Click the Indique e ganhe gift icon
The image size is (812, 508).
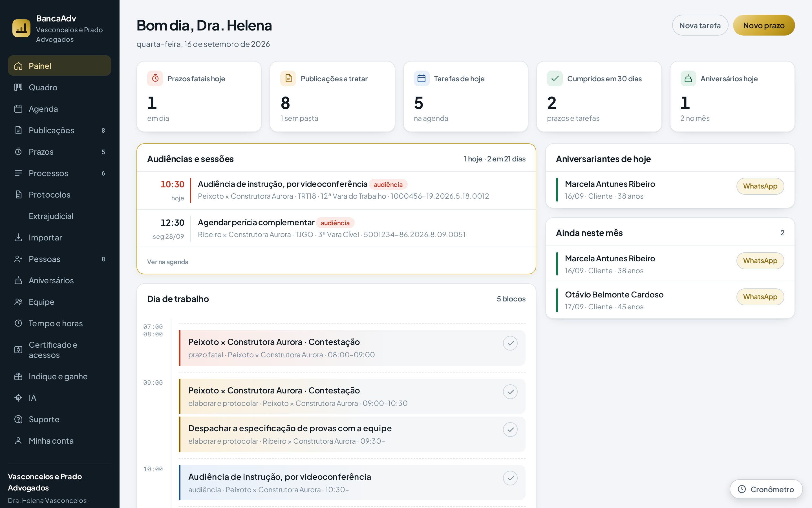[x=18, y=377]
